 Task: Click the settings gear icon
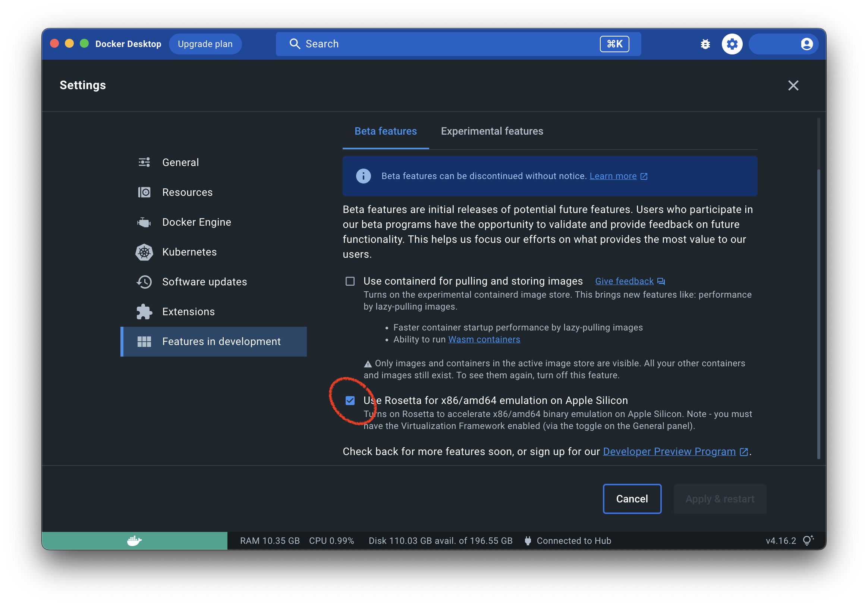[x=732, y=44]
